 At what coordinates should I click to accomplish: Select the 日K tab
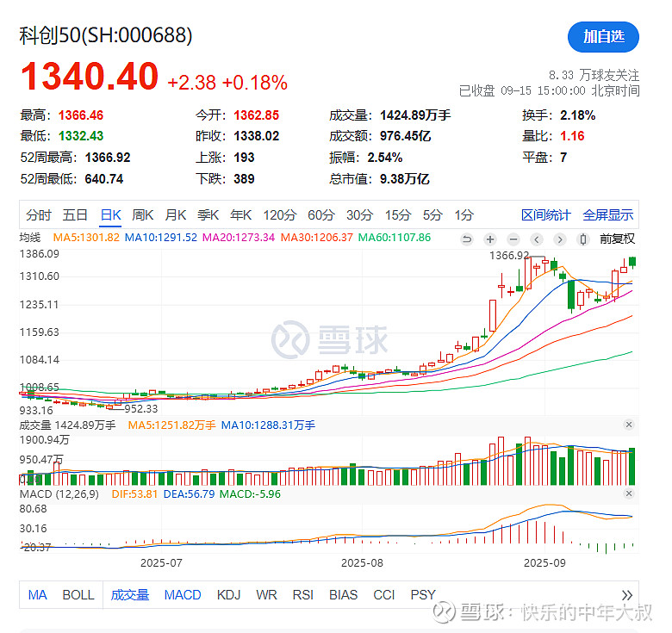coord(110,215)
